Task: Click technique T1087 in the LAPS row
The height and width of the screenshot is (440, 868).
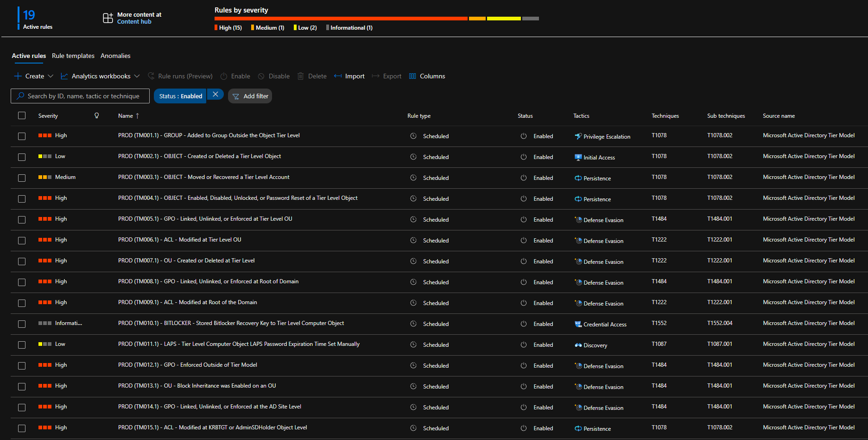Action: click(x=659, y=344)
